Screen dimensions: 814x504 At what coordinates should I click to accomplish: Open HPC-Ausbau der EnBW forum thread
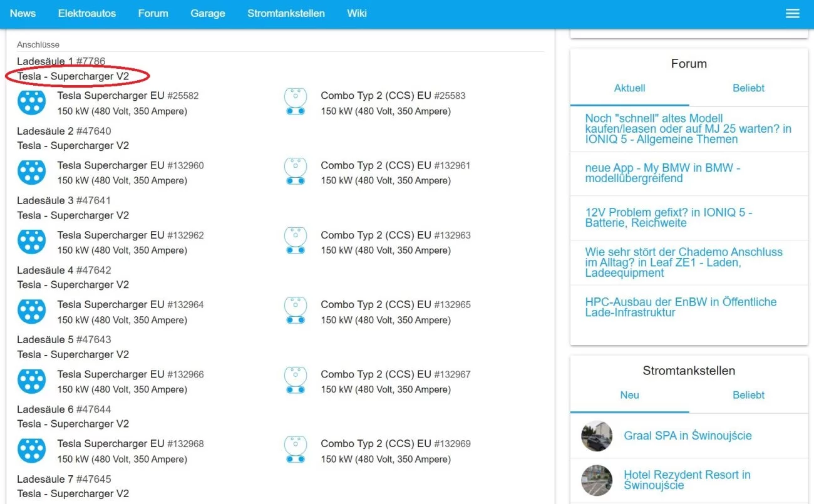point(680,307)
